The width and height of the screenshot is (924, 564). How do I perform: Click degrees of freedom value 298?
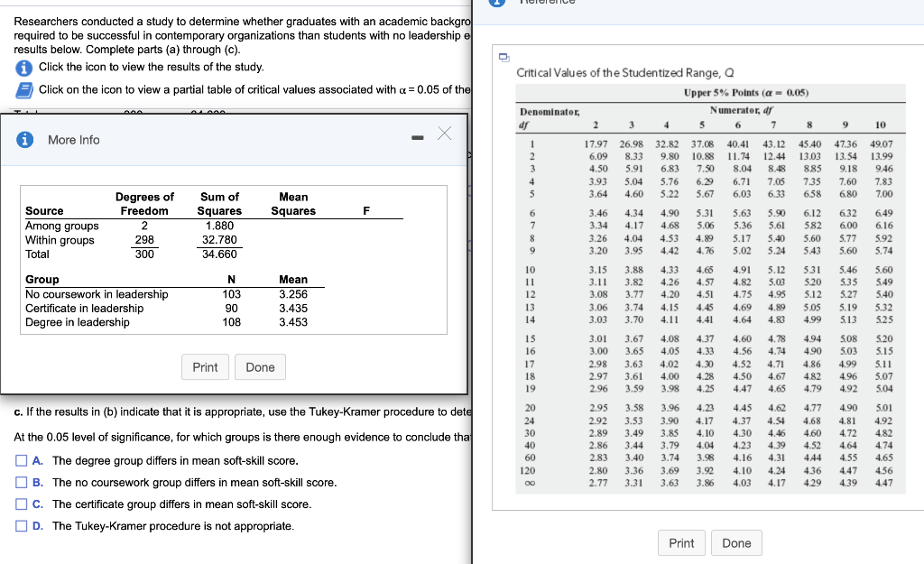click(x=144, y=240)
